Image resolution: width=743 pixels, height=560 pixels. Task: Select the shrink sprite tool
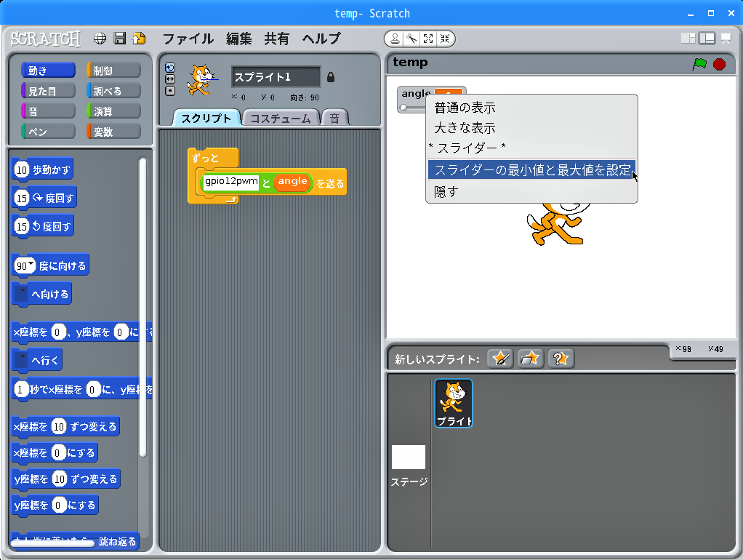[x=445, y=39]
